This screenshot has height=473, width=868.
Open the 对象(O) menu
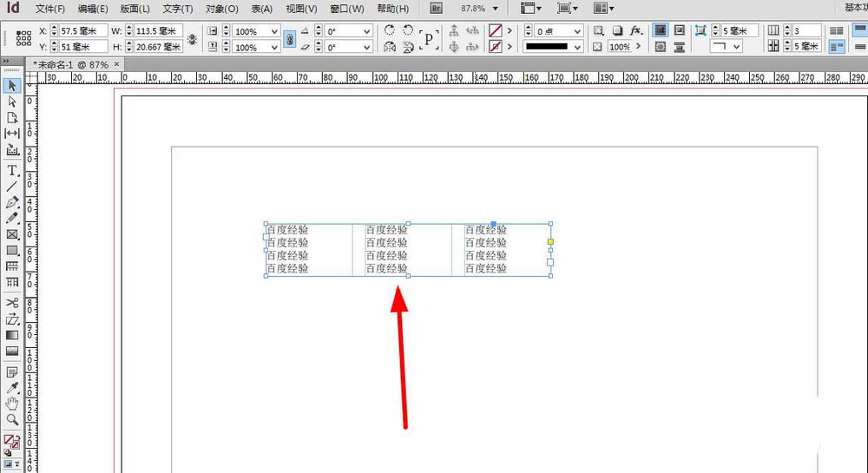[x=221, y=9]
